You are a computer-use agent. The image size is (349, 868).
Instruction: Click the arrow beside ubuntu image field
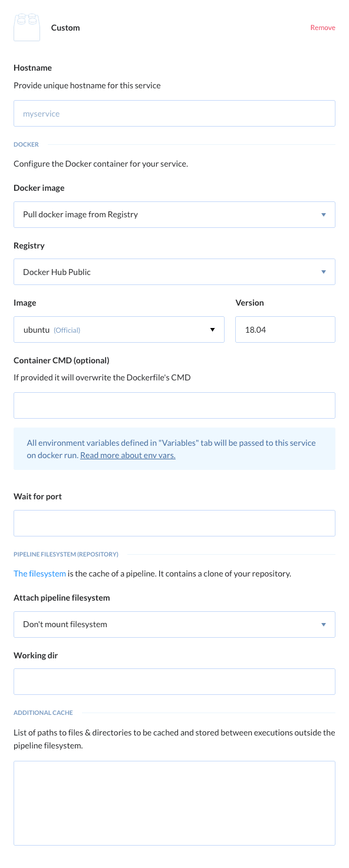tap(213, 330)
